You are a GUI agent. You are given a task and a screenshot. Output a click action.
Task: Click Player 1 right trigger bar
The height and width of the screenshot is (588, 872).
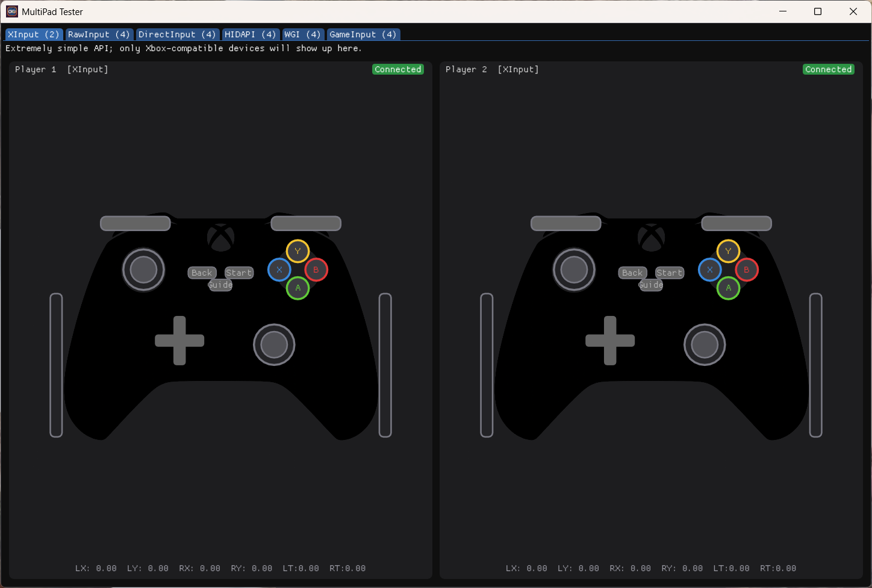click(385, 365)
